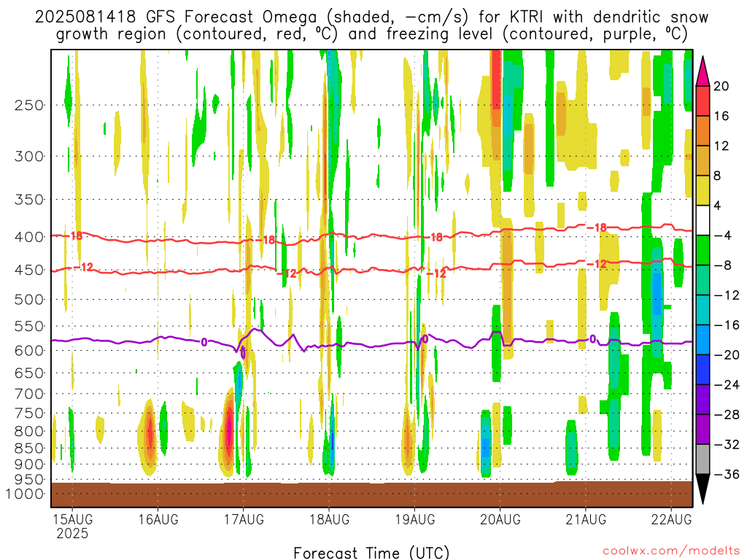Click the 22AUG time axis label
747x560 pixels.
[671, 519]
